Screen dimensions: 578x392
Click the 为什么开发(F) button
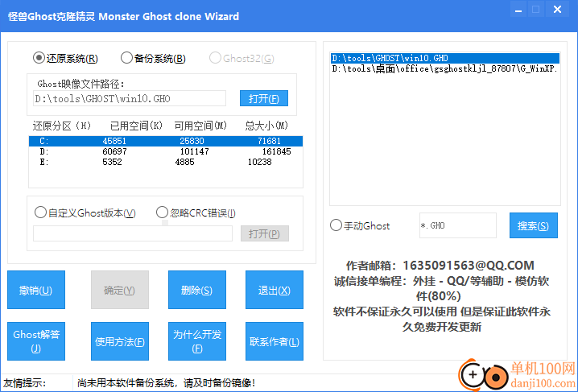point(197,341)
